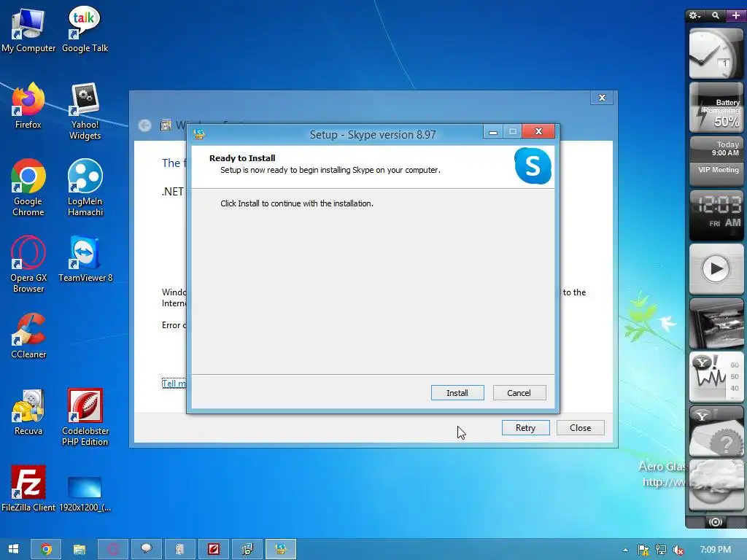Viewport: 747px width, 560px height.
Task: Open the Yahoo! Widgets desktop shortcut
Action: (x=85, y=112)
